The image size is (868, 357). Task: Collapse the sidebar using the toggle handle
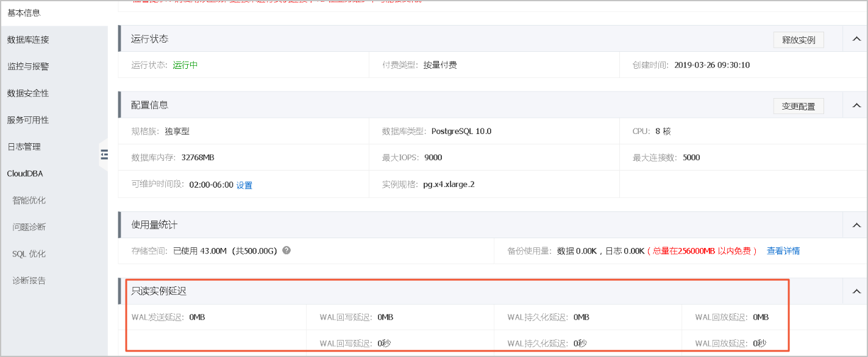click(103, 155)
